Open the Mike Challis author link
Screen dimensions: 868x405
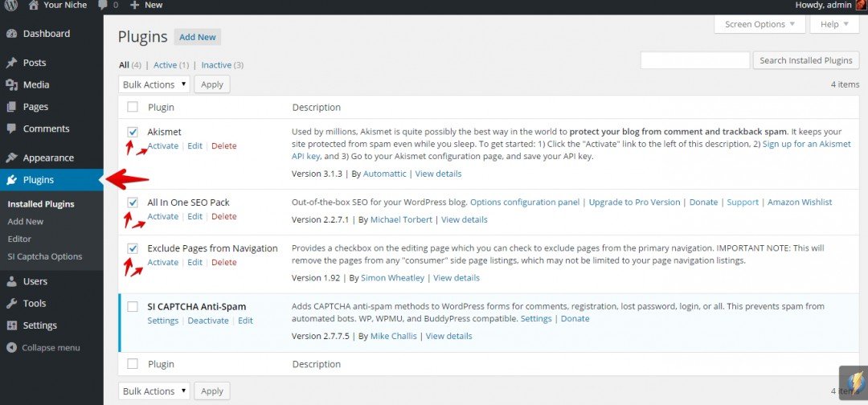pyautogui.click(x=393, y=336)
